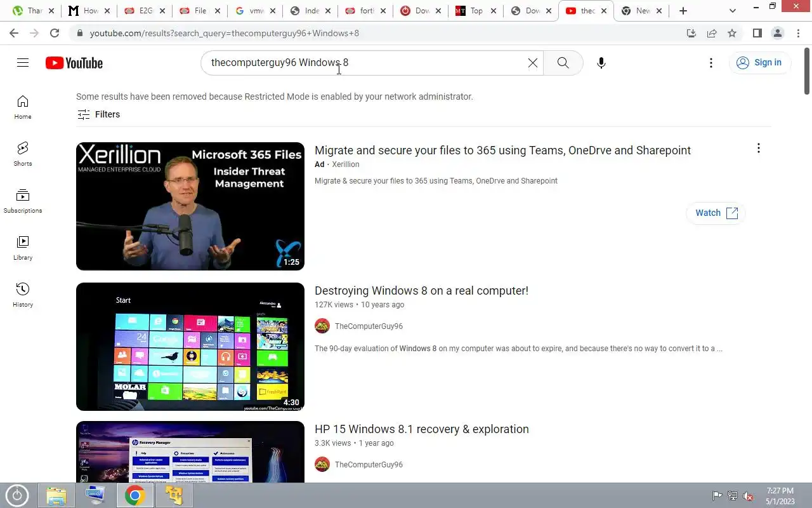Click Chrome icon on taskbar
This screenshot has width=812, height=508.
pyautogui.click(x=134, y=495)
